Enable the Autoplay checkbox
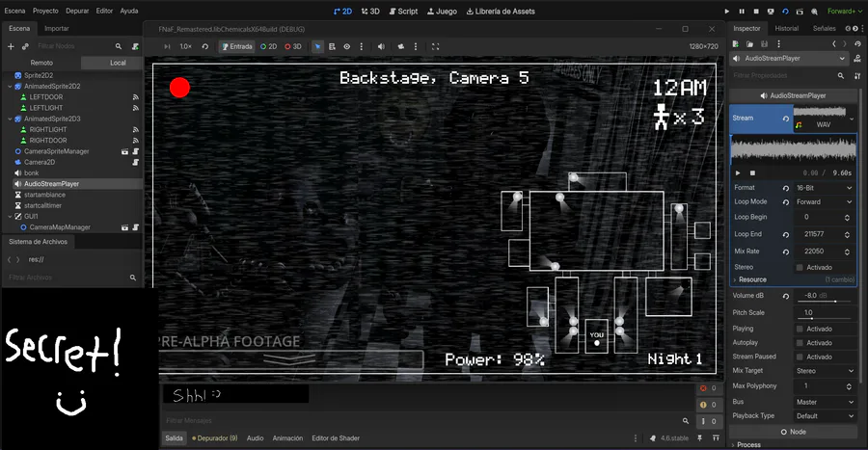 pos(800,343)
